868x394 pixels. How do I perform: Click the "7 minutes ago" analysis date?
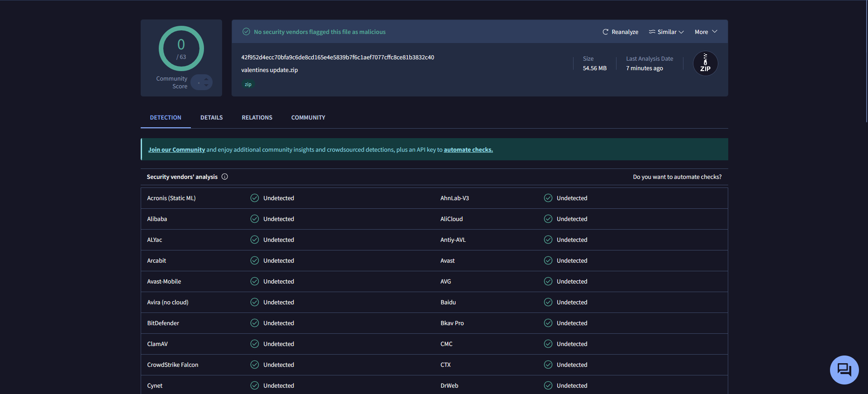coord(645,68)
